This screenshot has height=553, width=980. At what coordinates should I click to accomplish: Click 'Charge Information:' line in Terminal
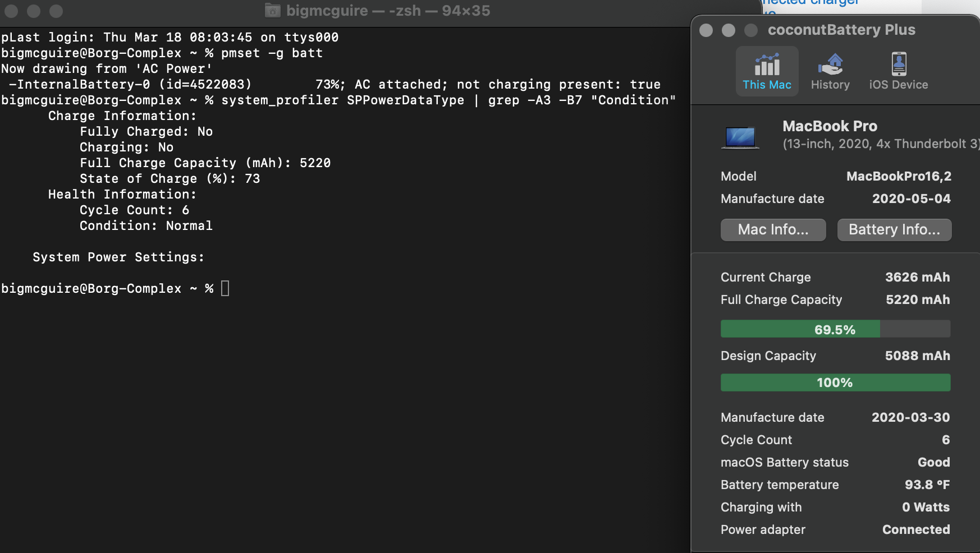pos(122,116)
